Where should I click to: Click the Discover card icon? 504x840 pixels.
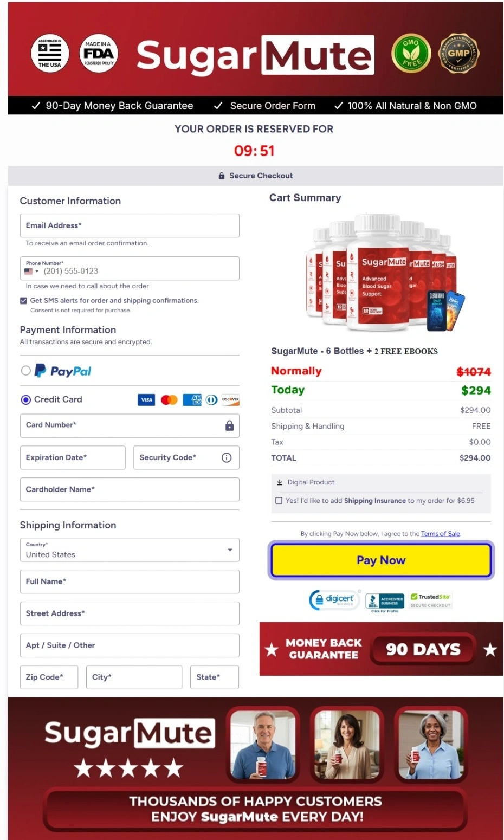click(230, 399)
